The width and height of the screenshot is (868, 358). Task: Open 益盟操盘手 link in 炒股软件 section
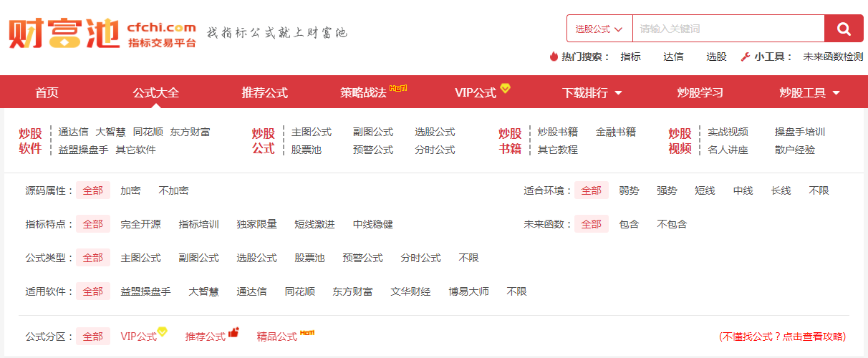[84, 150]
